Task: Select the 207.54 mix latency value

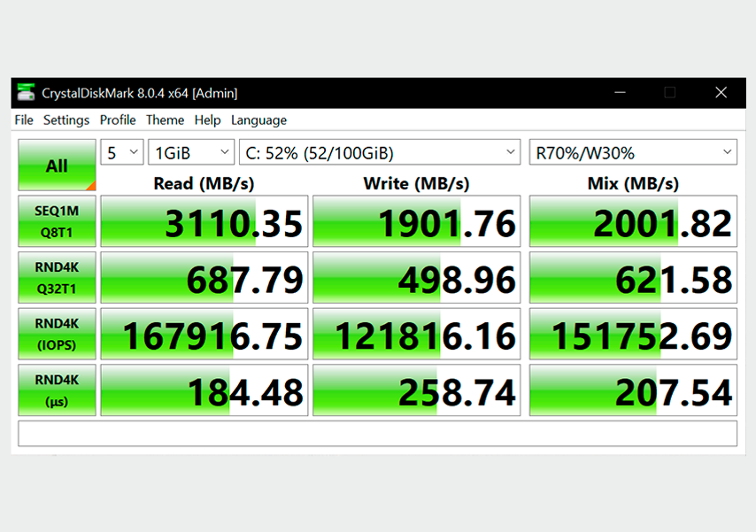Action: 633,390
